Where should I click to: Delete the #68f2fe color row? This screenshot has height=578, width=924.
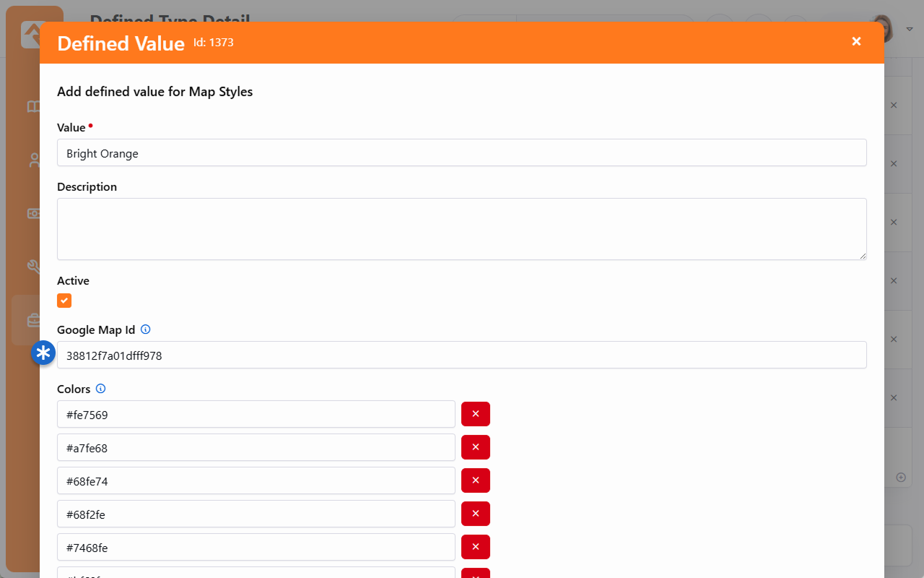[475, 514]
